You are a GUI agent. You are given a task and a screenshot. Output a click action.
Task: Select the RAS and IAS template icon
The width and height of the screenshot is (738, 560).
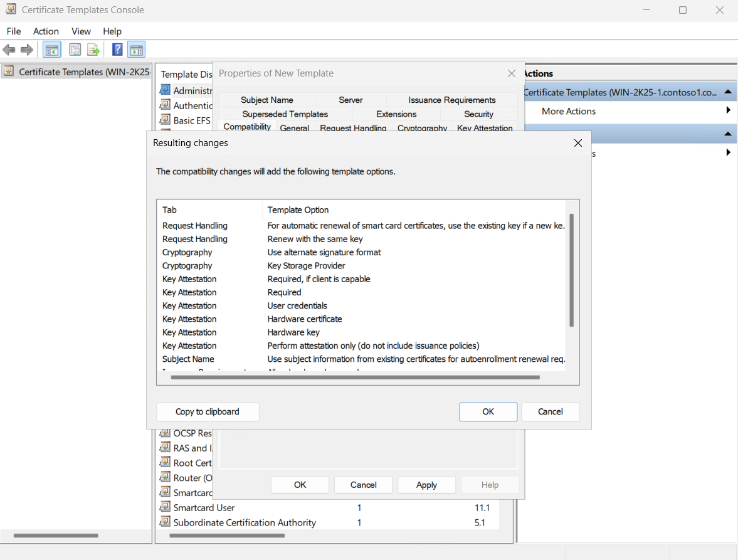(165, 448)
